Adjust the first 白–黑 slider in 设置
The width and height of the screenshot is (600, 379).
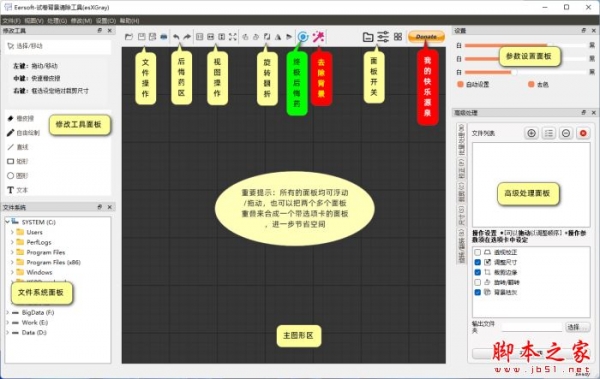[525, 45]
